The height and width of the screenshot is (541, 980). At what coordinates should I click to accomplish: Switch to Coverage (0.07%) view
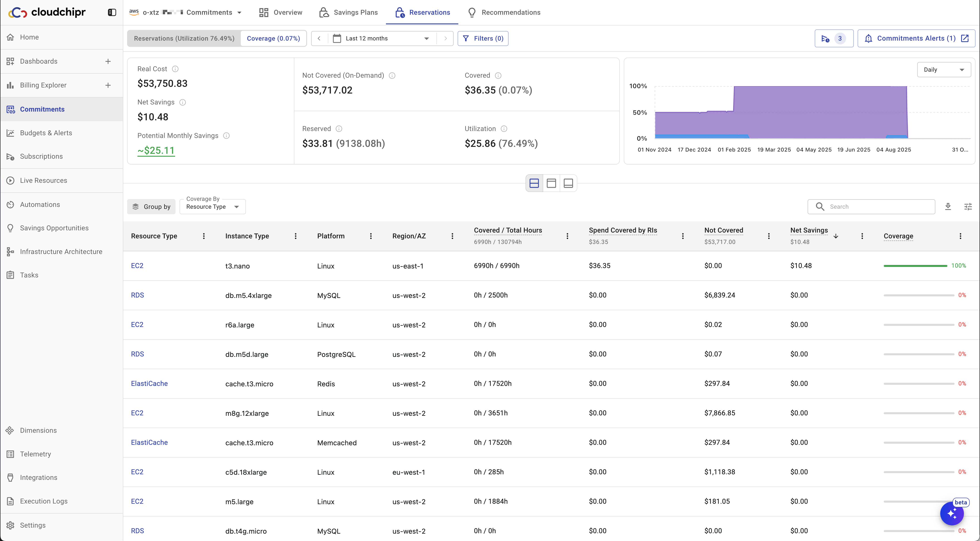click(273, 38)
